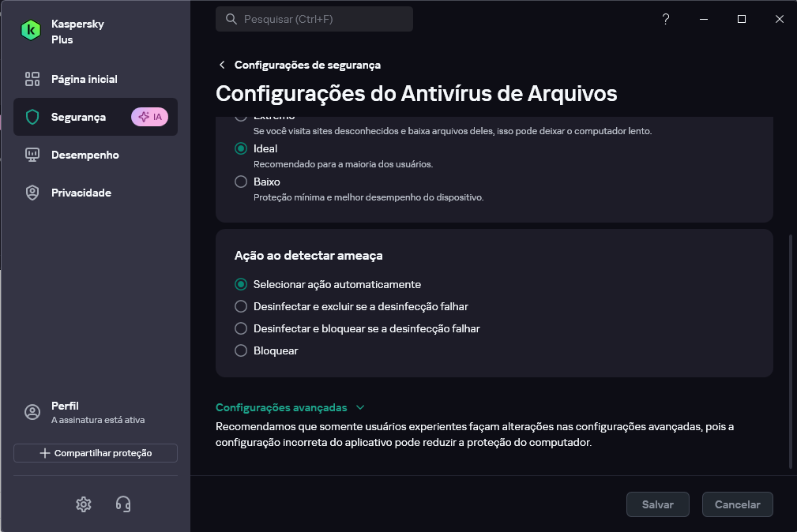Click the back arrow beside Configurações de segurança
Viewport: 797px width, 532px height.
coord(222,66)
